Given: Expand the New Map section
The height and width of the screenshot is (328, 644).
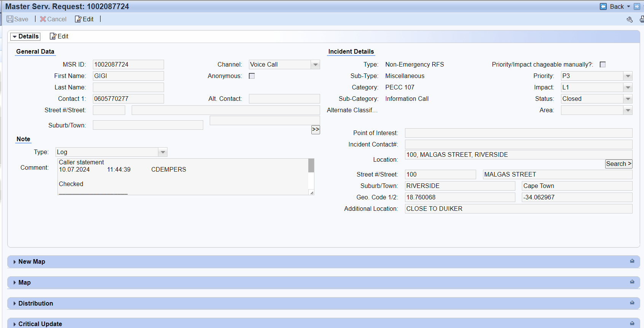Looking at the screenshot, I should click(x=14, y=262).
